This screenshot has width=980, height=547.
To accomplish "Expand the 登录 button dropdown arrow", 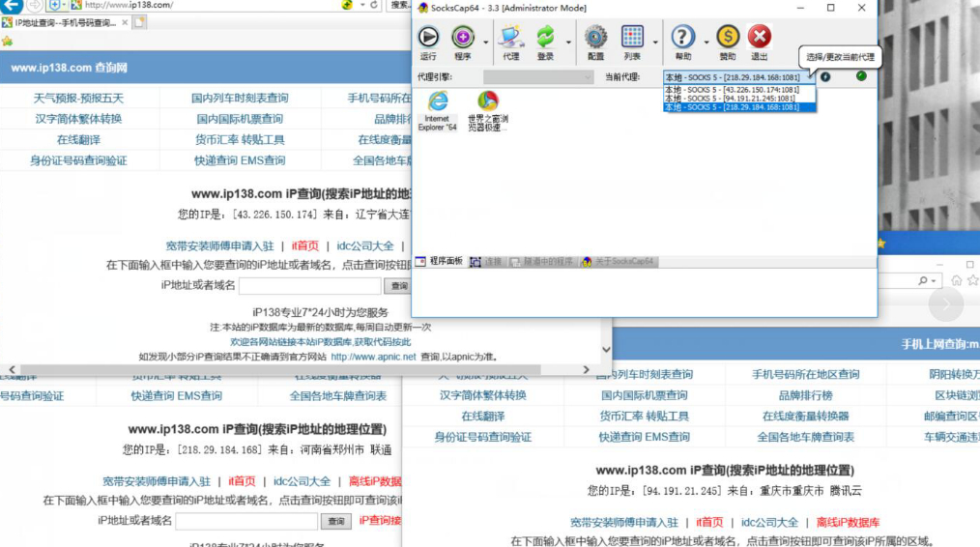I will coord(568,43).
